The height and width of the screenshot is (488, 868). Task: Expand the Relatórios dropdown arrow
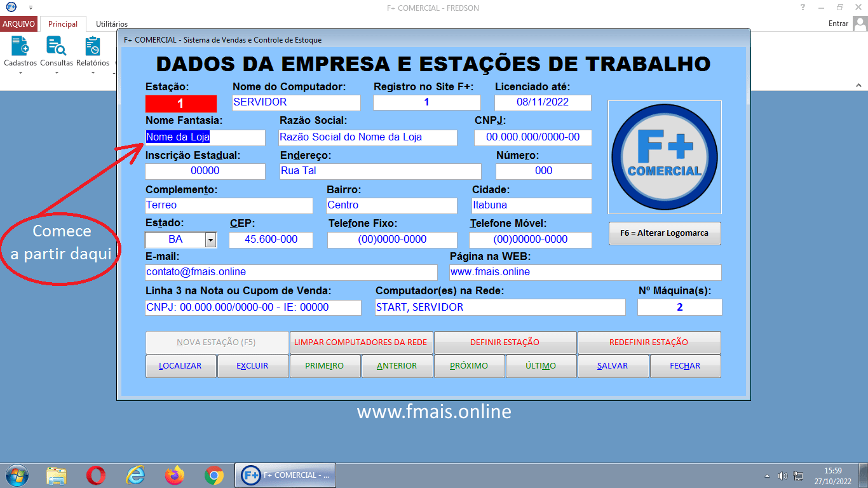tap(93, 72)
